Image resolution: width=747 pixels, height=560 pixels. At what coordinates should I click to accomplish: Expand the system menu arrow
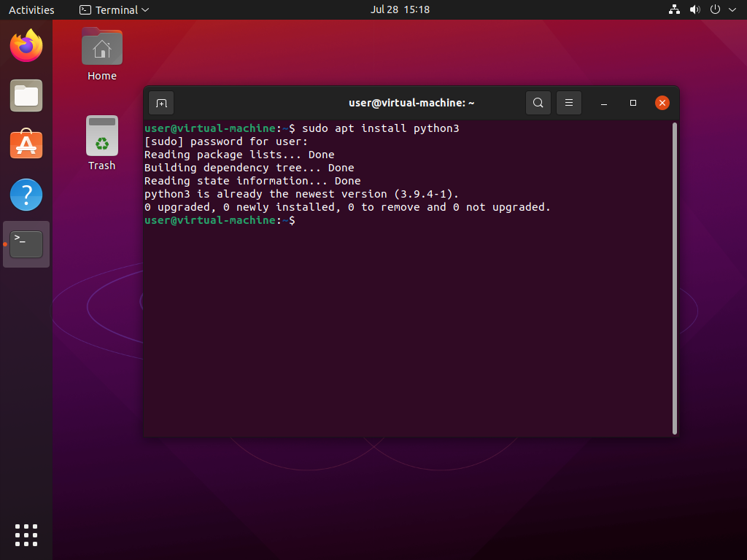732,10
